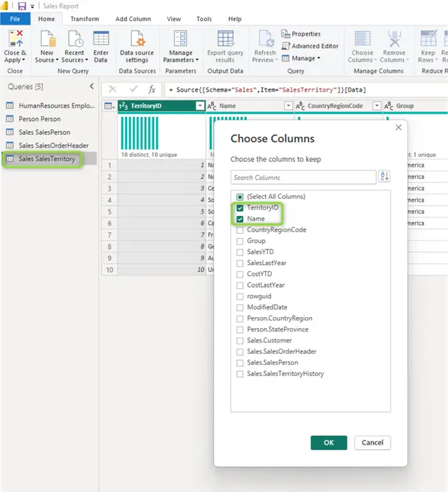Collapse the Queries pane chevron
Viewport: 448px width, 492px height.
(92, 86)
